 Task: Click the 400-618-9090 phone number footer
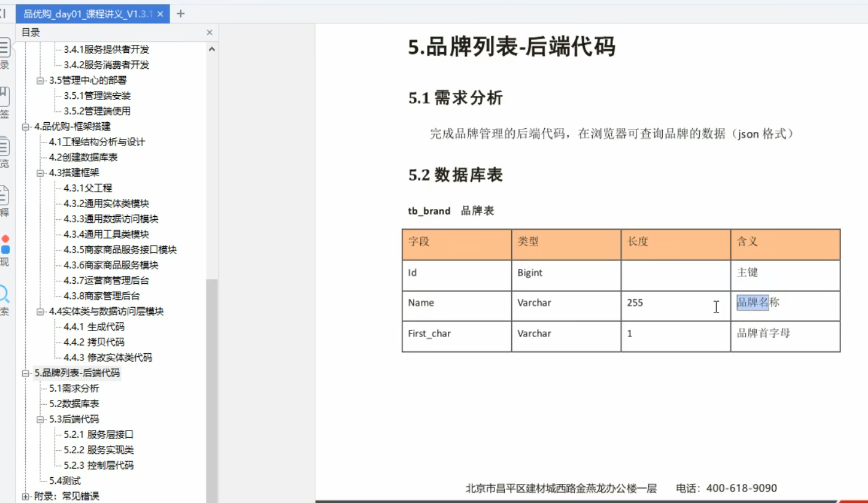coord(741,488)
